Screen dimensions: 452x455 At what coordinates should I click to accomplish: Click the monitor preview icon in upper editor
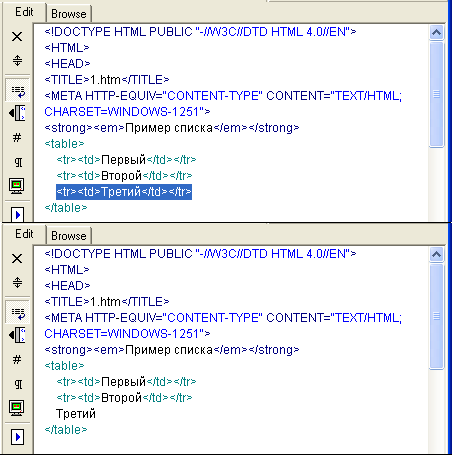[x=17, y=186]
